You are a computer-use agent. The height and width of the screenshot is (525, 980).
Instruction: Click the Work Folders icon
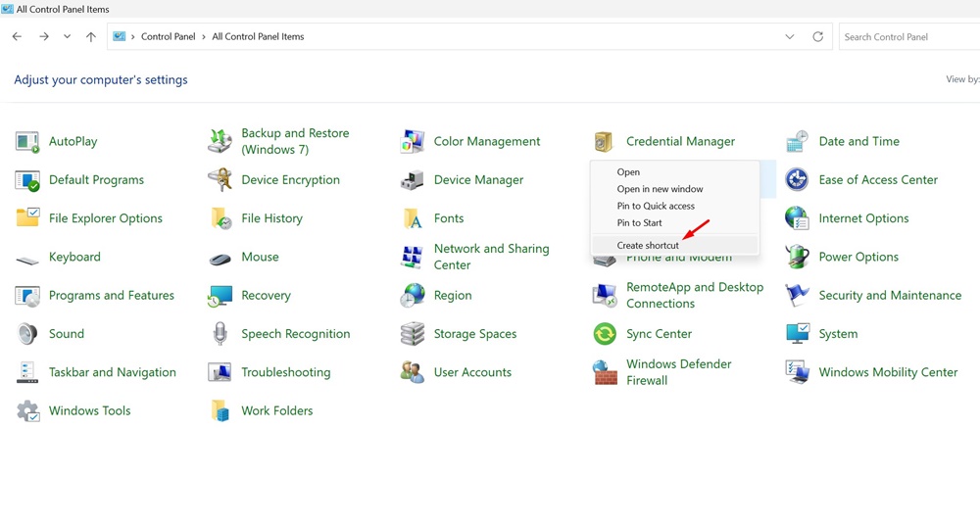click(220, 411)
